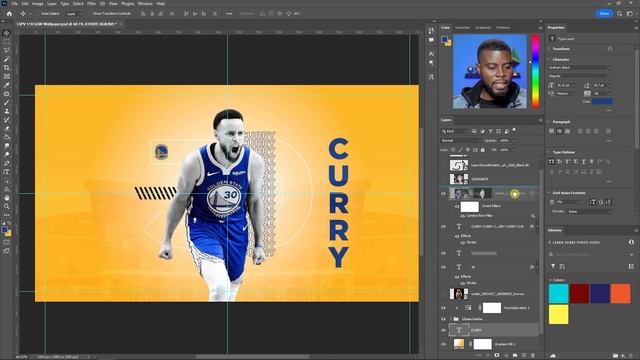Select the Frame tool
The width and height of the screenshot is (640, 360).
pos(7,76)
